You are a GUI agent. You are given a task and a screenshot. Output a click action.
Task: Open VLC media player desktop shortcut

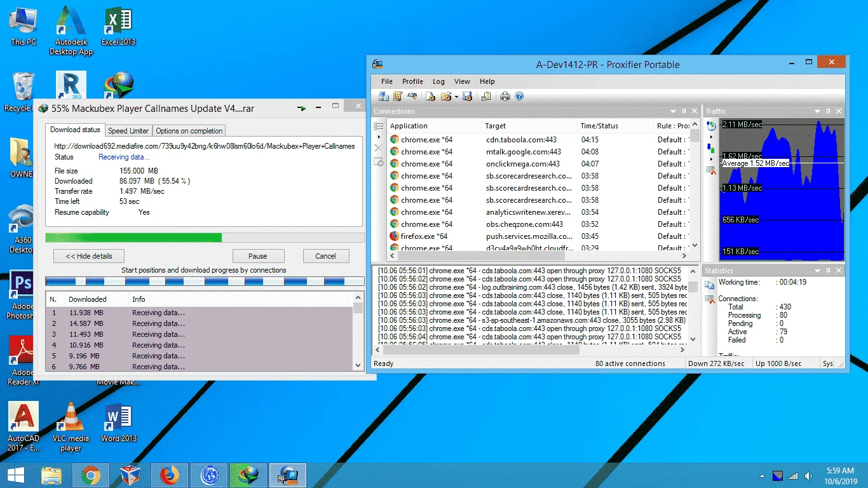click(x=71, y=426)
